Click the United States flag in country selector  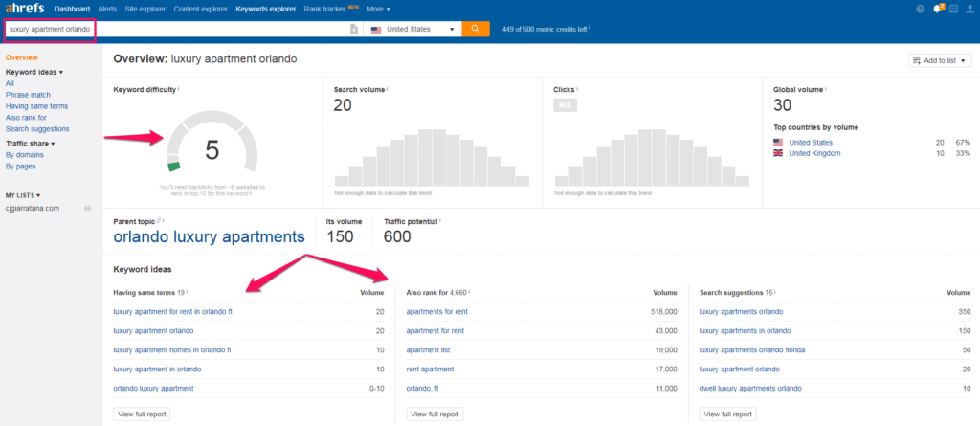tap(376, 30)
